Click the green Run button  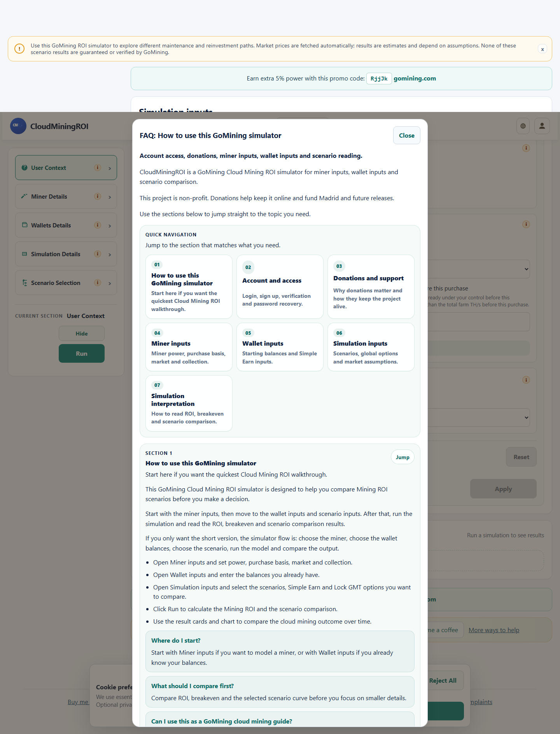tap(82, 353)
